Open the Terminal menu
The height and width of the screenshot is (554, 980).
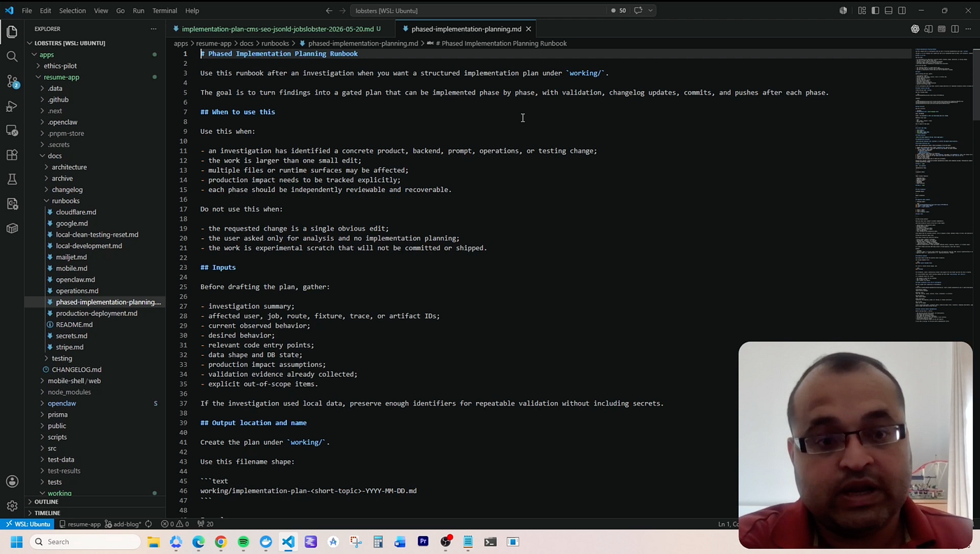tap(164, 11)
